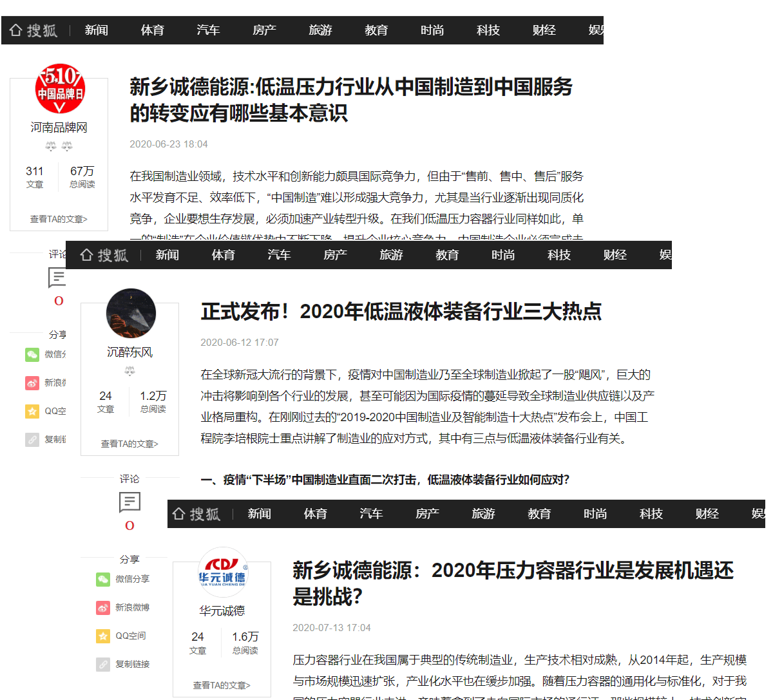Click title 2020年压力容器行业是发展机遇还是挑战
The width and height of the screenshot is (773, 700).
513,583
